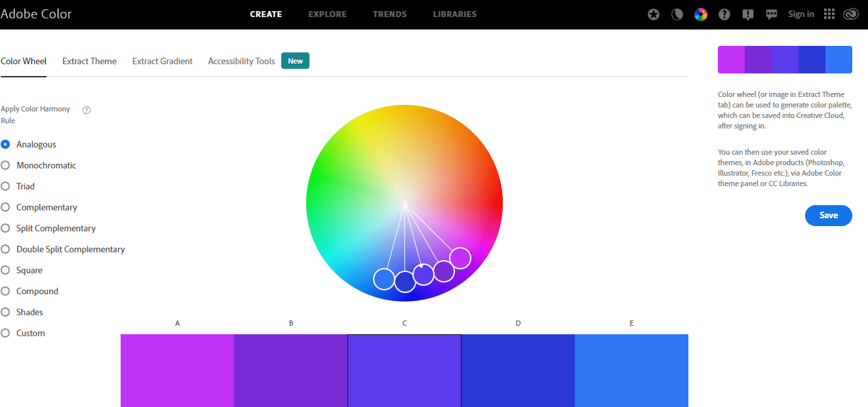868x407 pixels.
Task: Switch to the Extract Theme tab
Action: tap(89, 61)
